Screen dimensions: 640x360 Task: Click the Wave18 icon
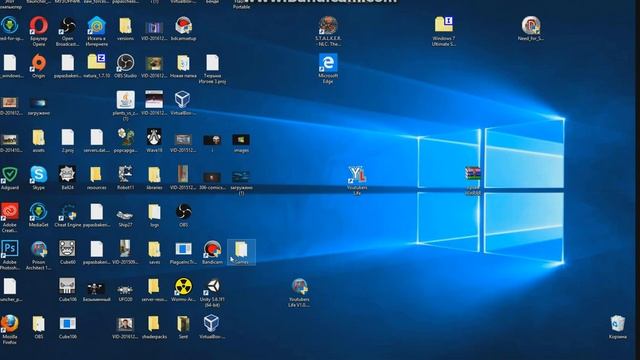pyautogui.click(x=154, y=138)
